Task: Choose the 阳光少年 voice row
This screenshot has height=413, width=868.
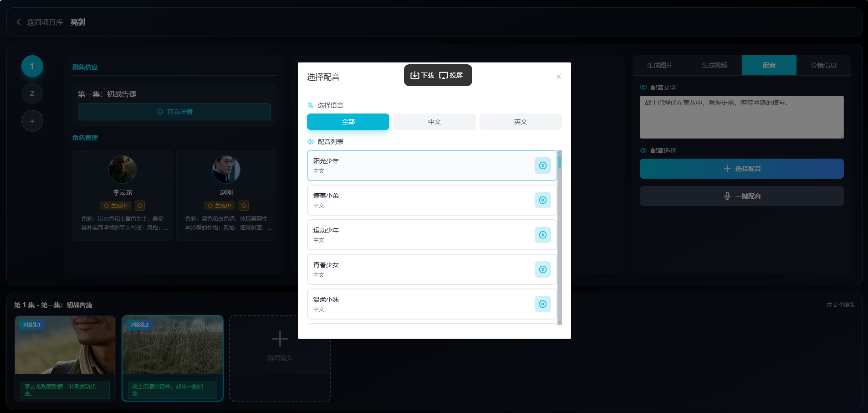Action: [432, 165]
